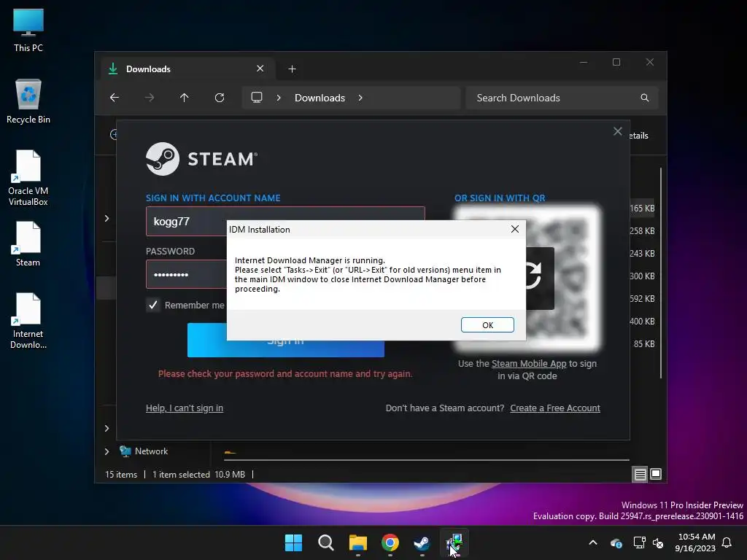Click the 592 KB file size cell
The width and height of the screenshot is (747, 560).
[642, 298]
